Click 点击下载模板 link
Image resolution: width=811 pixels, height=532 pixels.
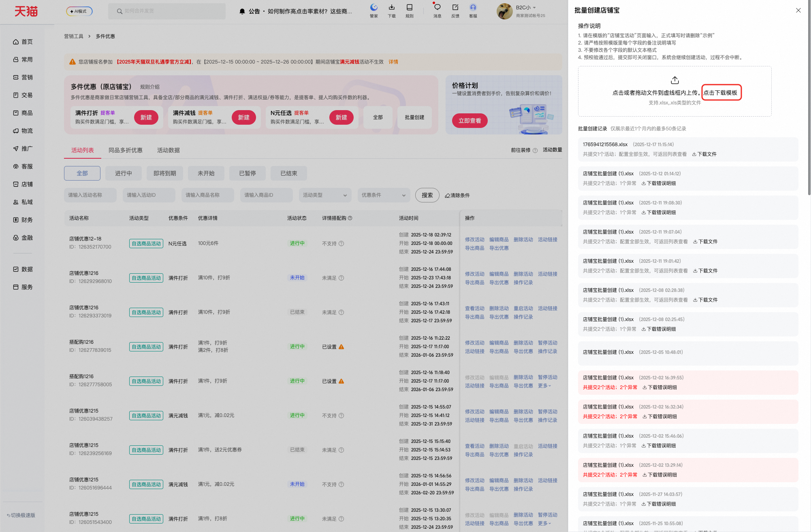coord(720,93)
